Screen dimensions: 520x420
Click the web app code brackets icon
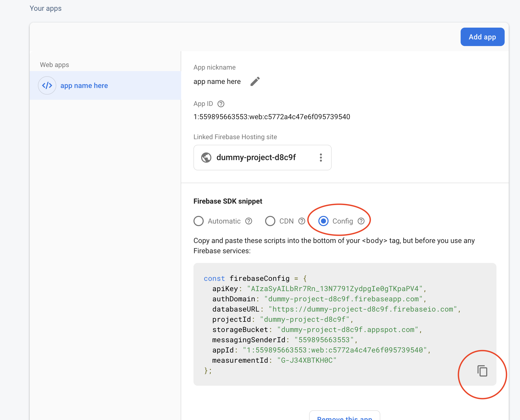pyautogui.click(x=47, y=85)
